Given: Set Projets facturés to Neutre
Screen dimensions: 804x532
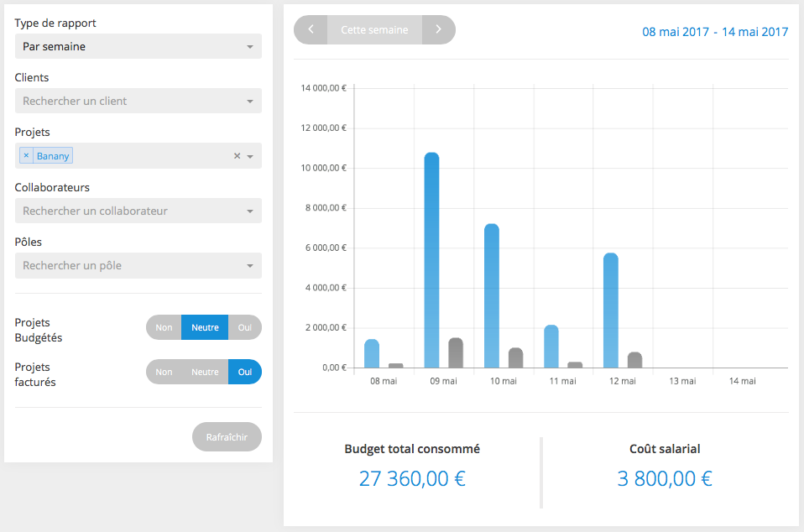Looking at the screenshot, I should [205, 372].
